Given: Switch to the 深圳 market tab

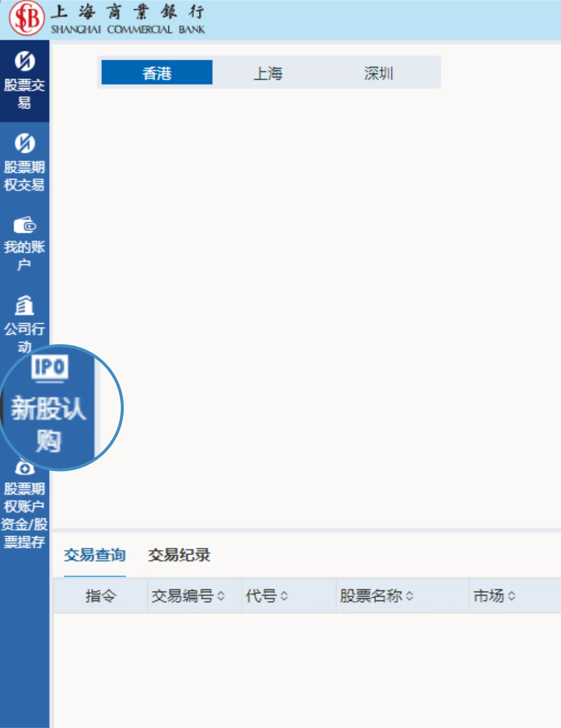Looking at the screenshot, I should 378,73.
